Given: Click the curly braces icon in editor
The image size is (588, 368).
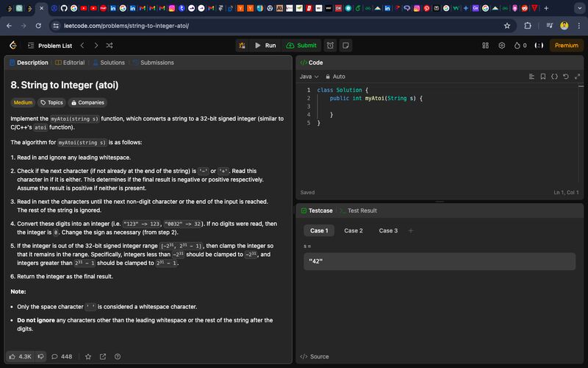Looking at the screenshot, I should click(554, 77).
